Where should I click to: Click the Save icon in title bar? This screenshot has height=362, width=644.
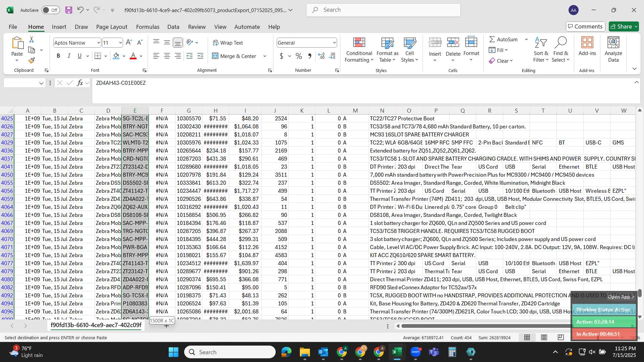click(69, 10)
